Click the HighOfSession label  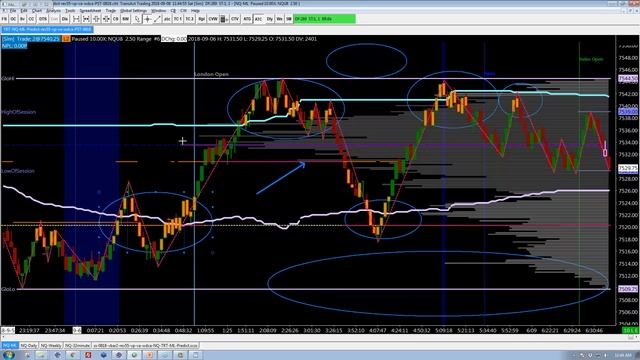[18, 112]
